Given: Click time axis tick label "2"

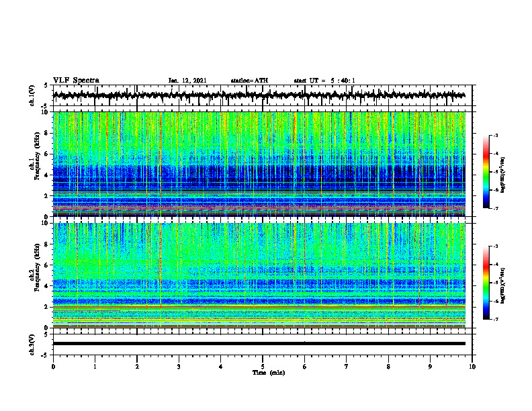Looking at the screenshot, I should tap(137, 367).
